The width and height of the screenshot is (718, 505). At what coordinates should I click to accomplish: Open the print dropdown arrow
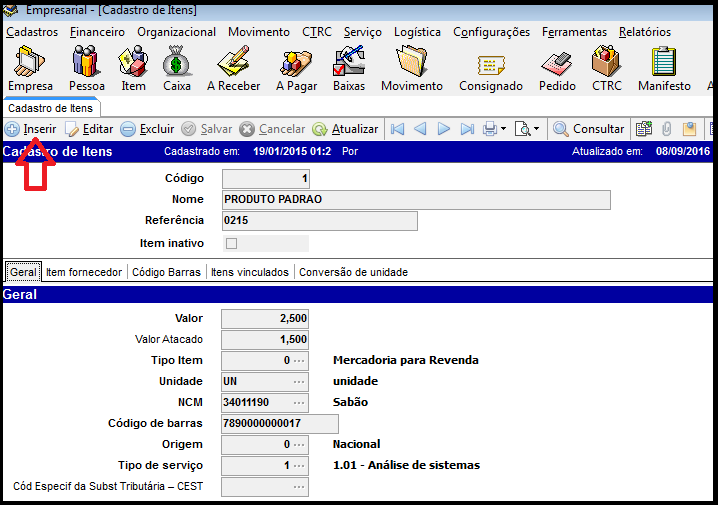point(503,129)
